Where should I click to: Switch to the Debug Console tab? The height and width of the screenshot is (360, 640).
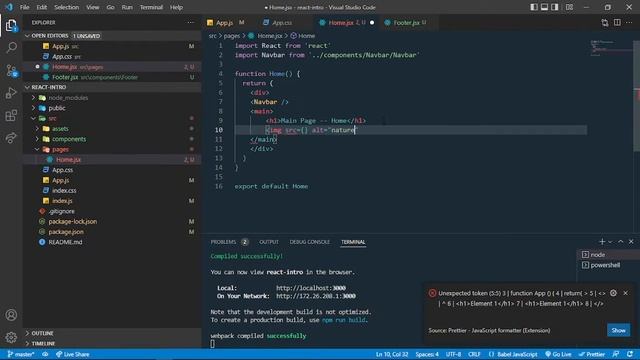coord(309,242)
